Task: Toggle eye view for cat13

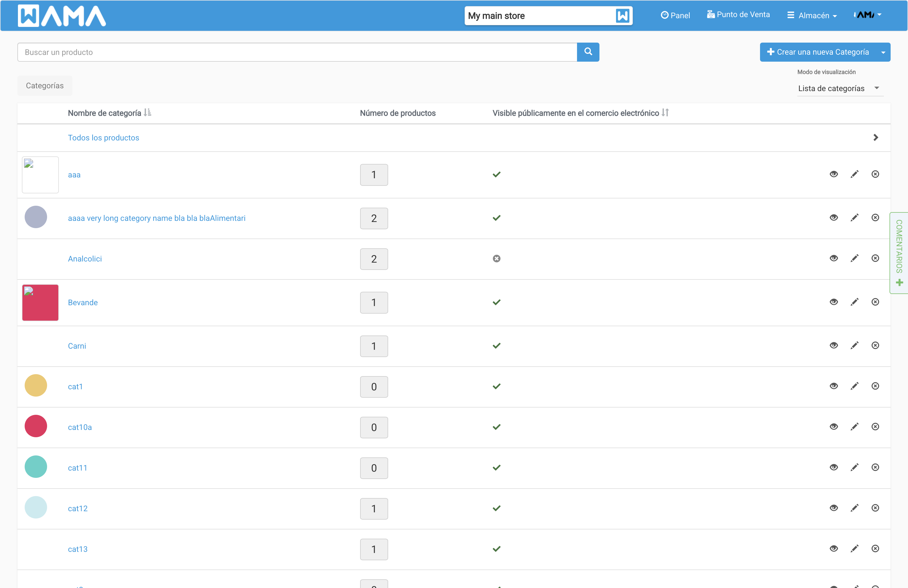Action: pos(834,549)
